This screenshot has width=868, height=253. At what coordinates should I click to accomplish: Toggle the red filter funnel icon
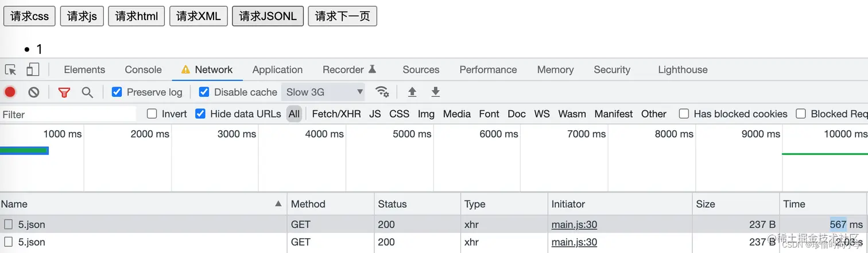[64, 92]
